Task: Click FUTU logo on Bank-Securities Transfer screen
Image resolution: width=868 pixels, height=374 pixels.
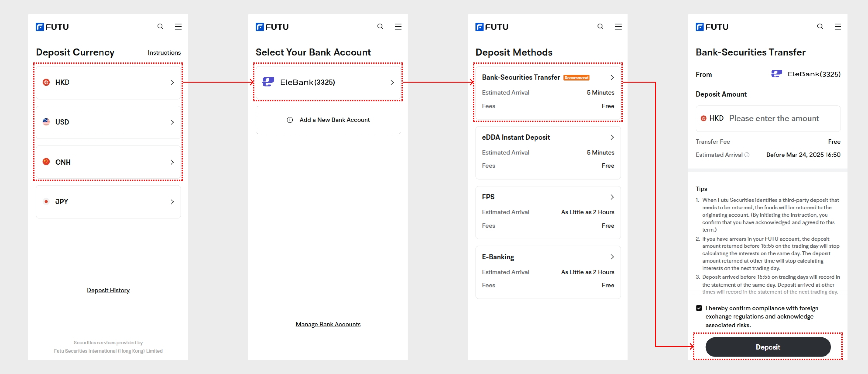Action: 712,27
